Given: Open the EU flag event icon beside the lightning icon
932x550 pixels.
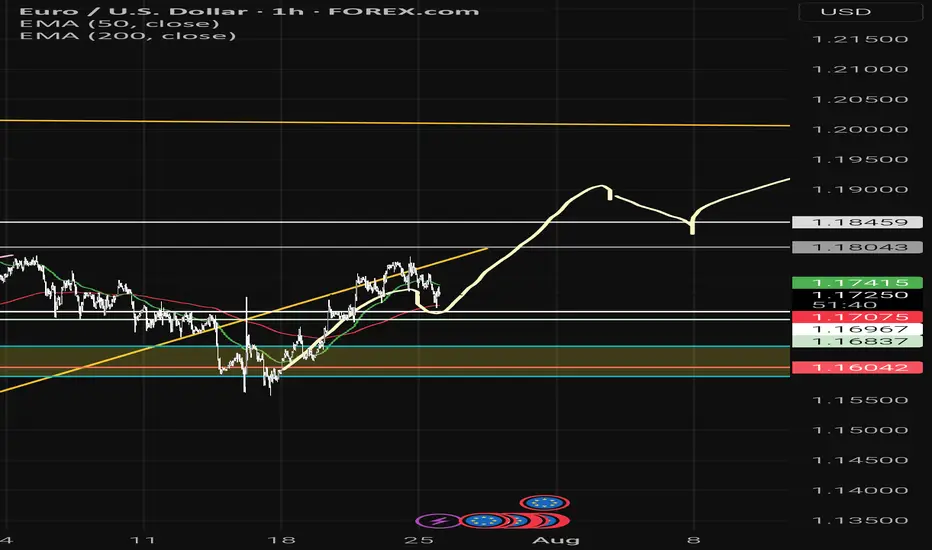Looking at the screenshot, I should (x=486, y=521).
